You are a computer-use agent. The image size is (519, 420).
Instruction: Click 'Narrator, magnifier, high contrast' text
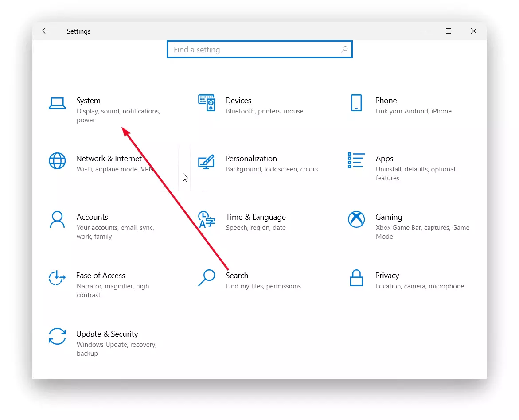click(113, 291)
